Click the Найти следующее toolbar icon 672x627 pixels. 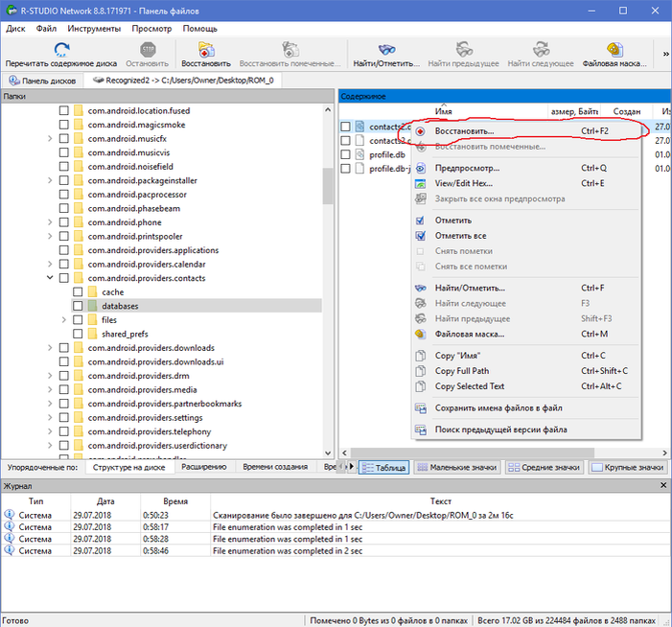[x=542, y=50]
